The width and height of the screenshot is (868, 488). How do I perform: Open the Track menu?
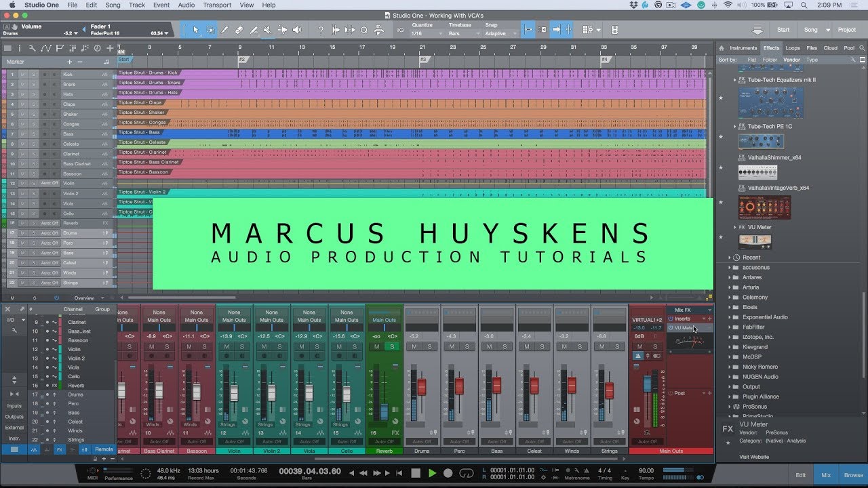pos(137,5)
